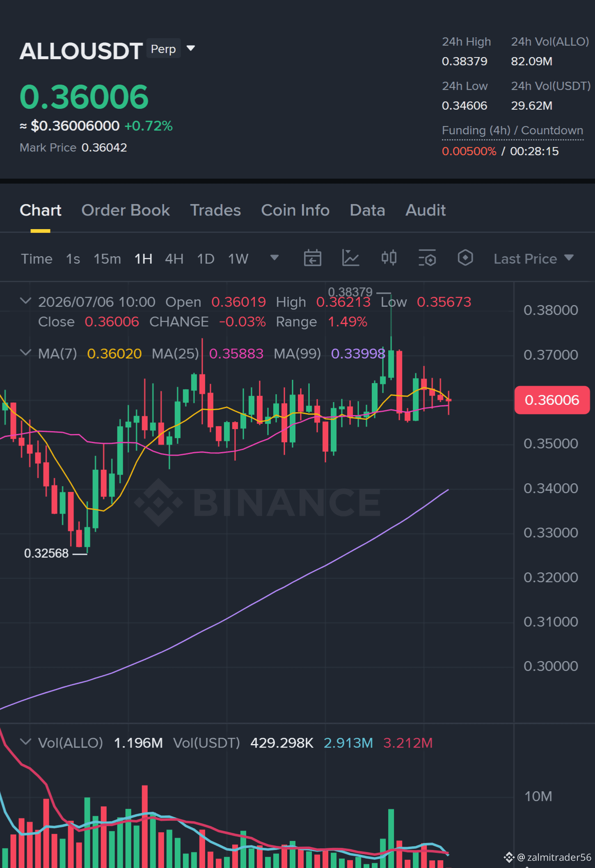Tap the large green 0.36006 last price
The width and height of the screenshot is (595, 868).
pos(84,97)
